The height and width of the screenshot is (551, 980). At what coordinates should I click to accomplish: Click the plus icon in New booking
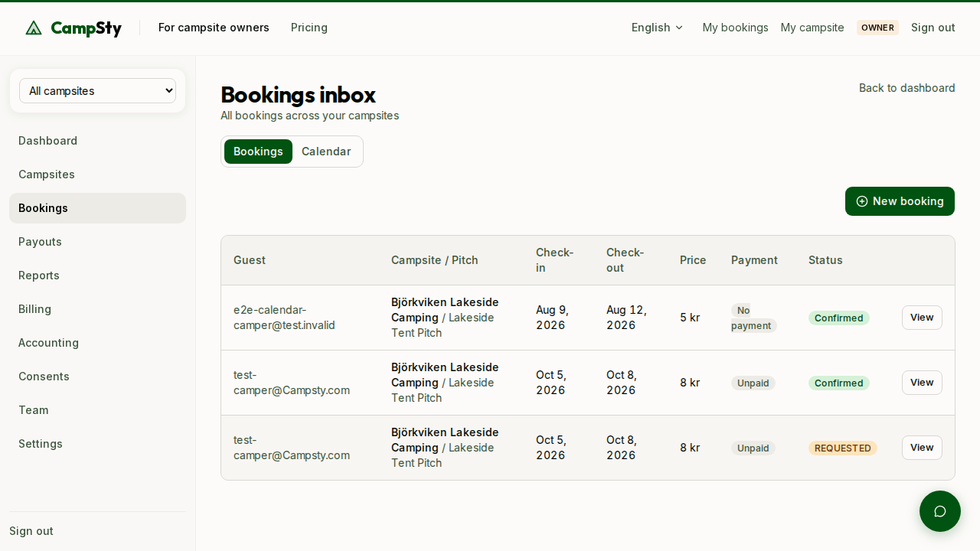[x=862, y=201]
